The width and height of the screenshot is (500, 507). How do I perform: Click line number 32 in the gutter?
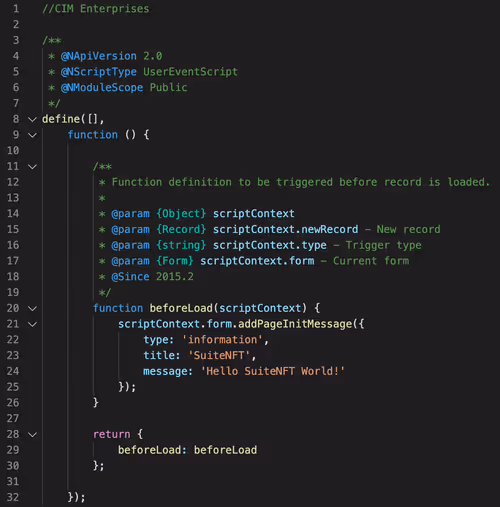13,497
